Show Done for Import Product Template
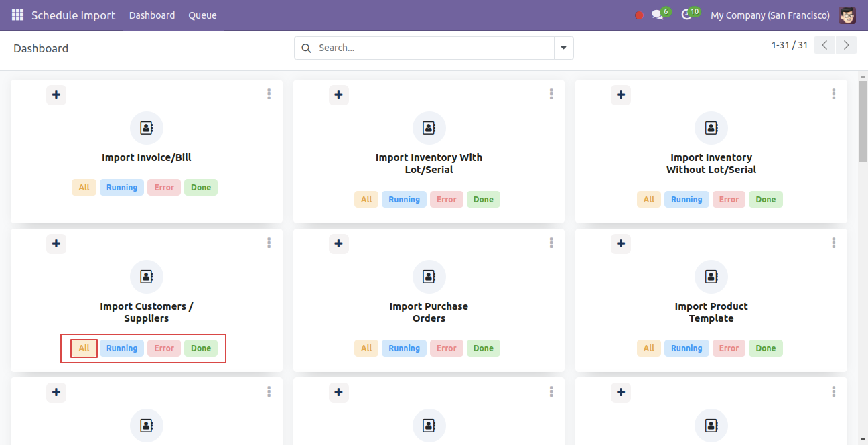 coord(766,348)
